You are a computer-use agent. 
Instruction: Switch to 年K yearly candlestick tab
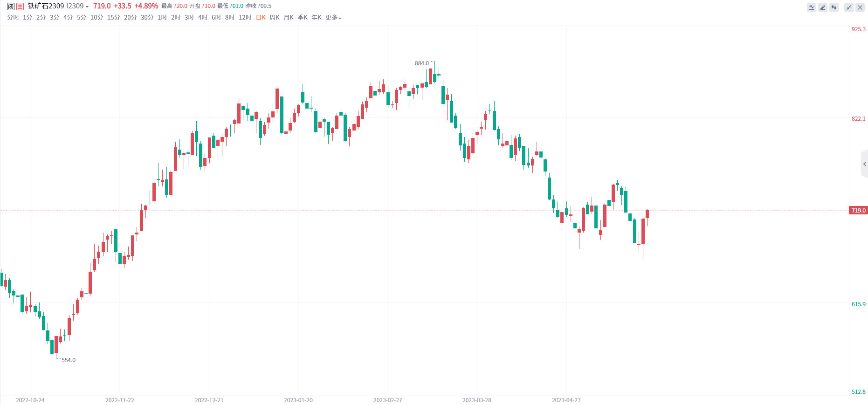[317, 18]
